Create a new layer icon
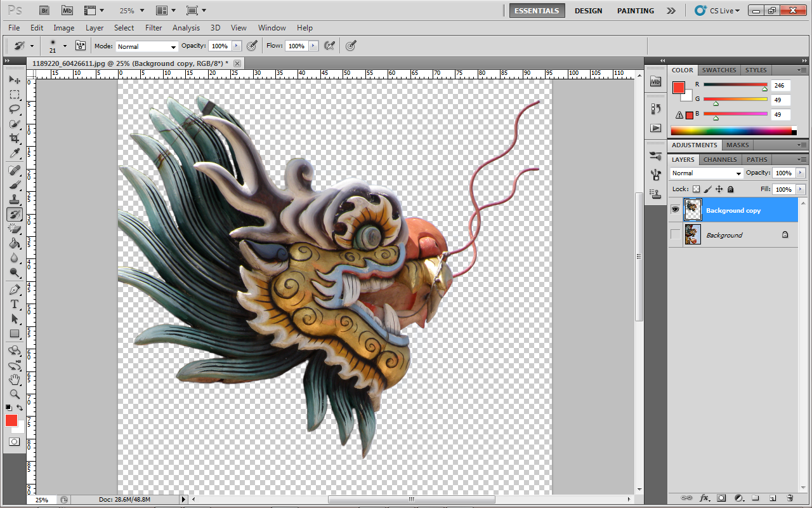Screen dimensions: 812x508 (x=773, y=498)
